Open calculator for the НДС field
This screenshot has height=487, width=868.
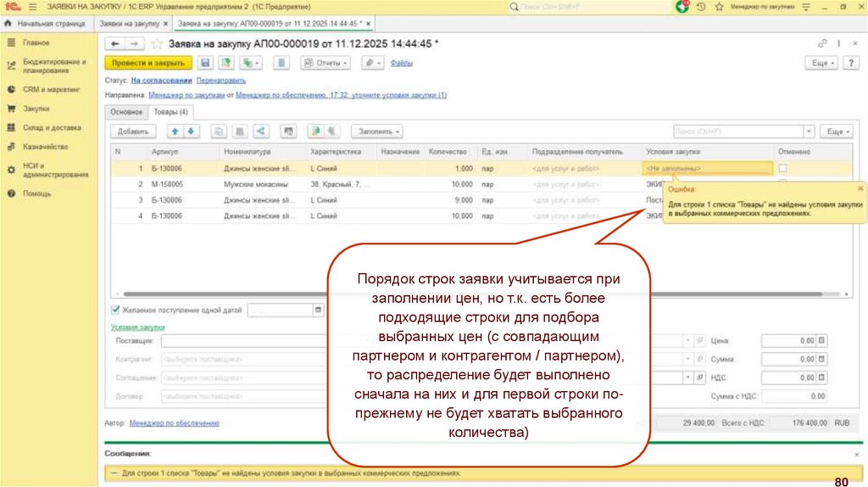821,378
